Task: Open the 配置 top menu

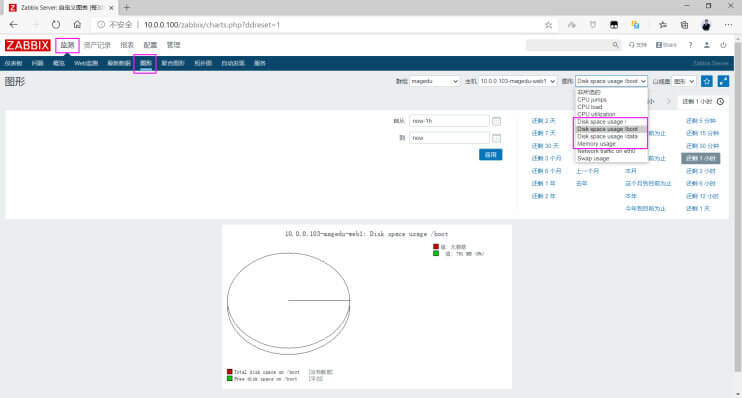Action: [150, 45]
